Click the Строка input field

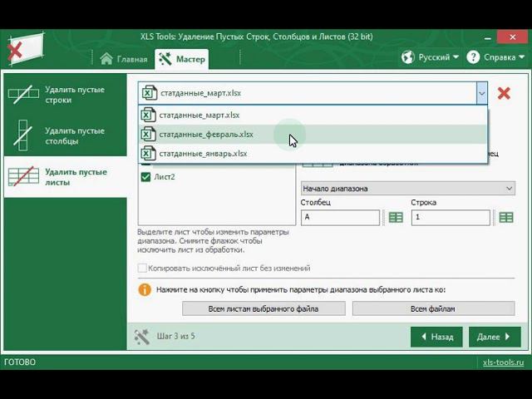[451, 218]
